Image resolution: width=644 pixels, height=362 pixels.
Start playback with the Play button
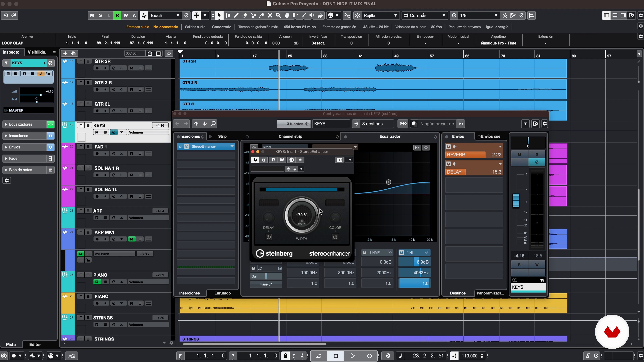tap(352, 356)
